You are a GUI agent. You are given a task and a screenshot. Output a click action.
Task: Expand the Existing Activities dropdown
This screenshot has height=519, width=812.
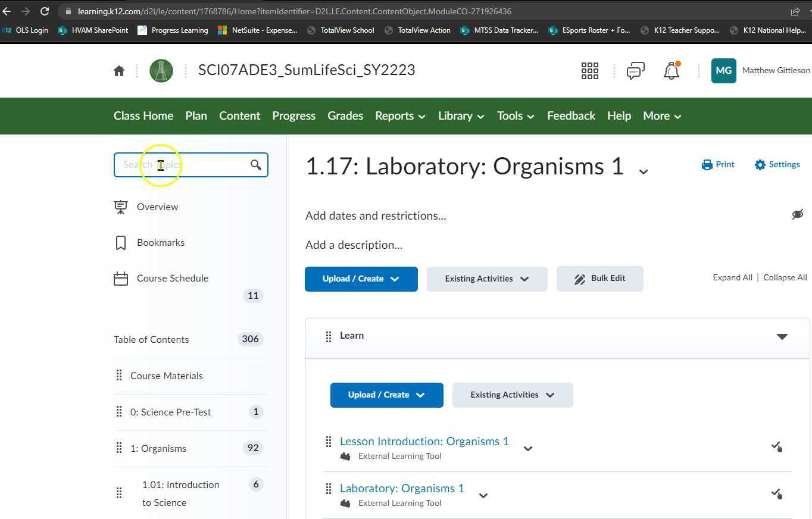486,279
